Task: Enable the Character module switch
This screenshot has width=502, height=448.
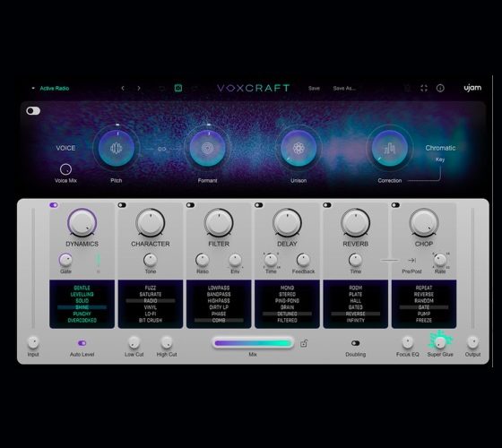Action: pyautogui.click(x=122, y=205)
